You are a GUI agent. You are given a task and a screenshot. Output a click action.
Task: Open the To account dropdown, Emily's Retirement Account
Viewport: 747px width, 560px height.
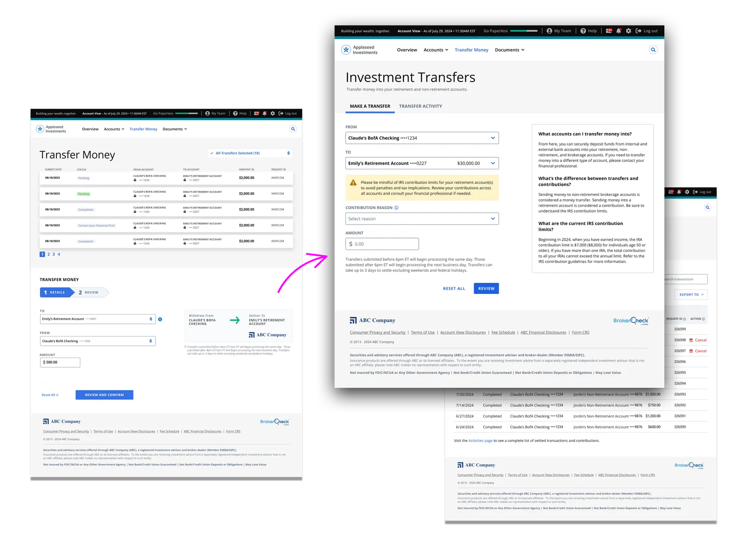click(x=422, y=163)
